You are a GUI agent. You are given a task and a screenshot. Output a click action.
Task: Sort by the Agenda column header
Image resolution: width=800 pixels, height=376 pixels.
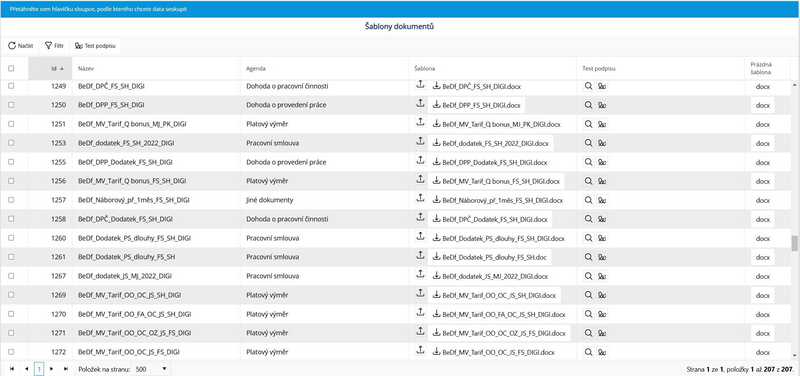click(324, 68)
